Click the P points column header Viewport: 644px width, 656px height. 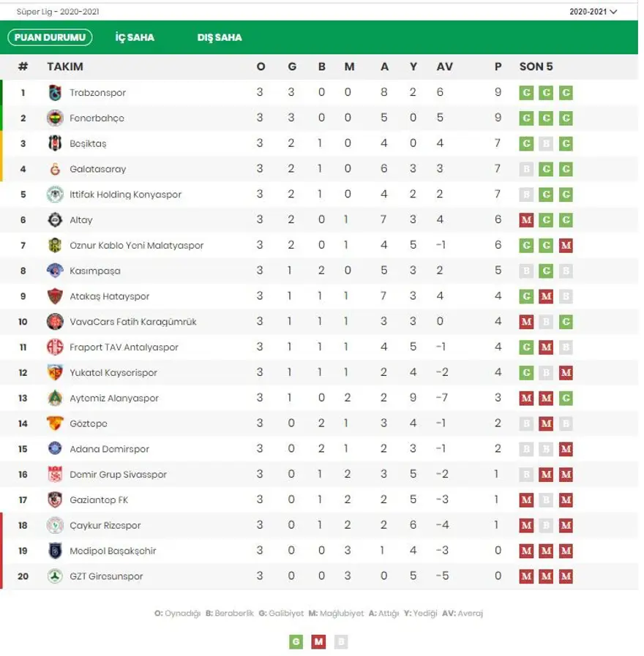click(x=498, y=67)
